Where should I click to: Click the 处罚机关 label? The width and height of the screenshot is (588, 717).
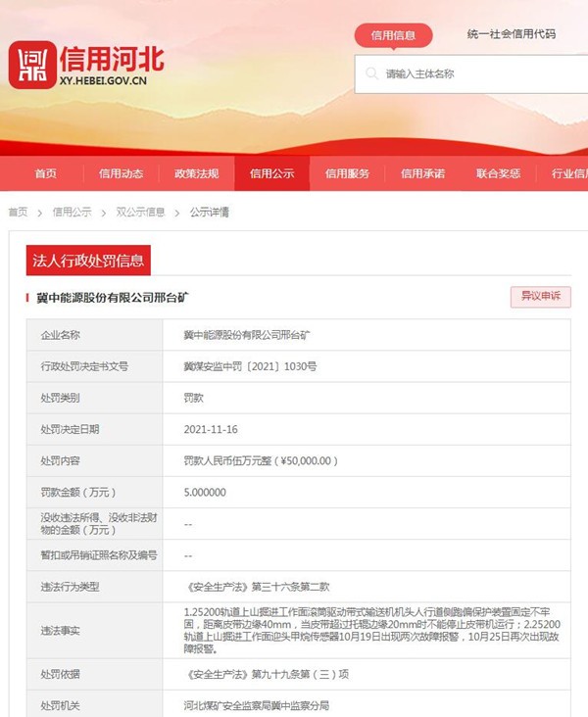pyautogui.click(x=60, y=705)
